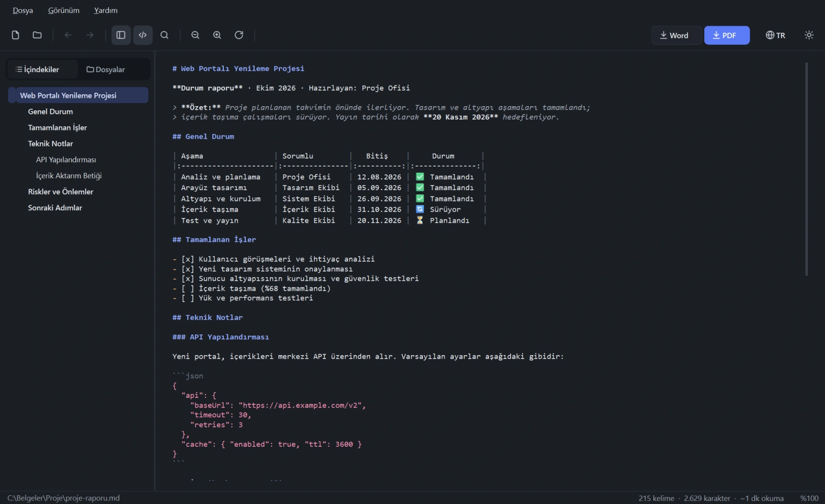Open the Görünüm menu
Viewport: 825px width, 504px height.
coord(64,10)
